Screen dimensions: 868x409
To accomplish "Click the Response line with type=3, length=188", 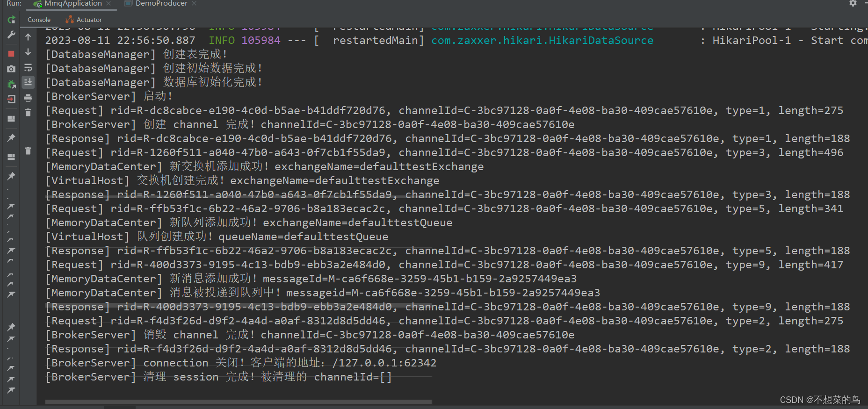I will click(x=448, y=194).
